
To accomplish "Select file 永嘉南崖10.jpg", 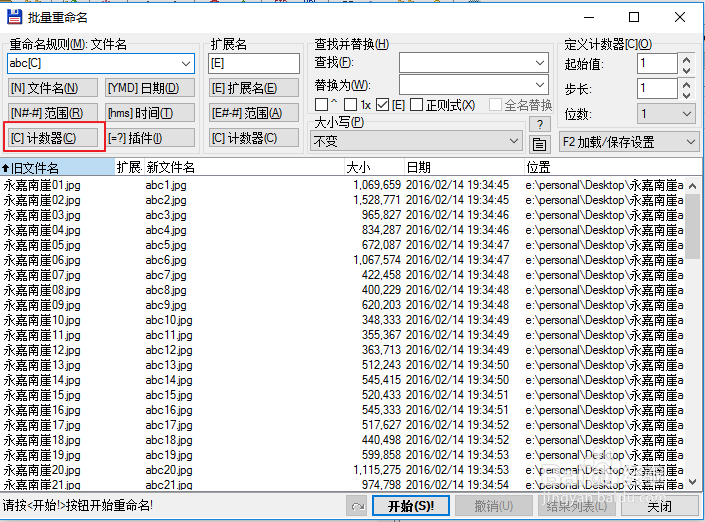I will (x=42, y=320).
